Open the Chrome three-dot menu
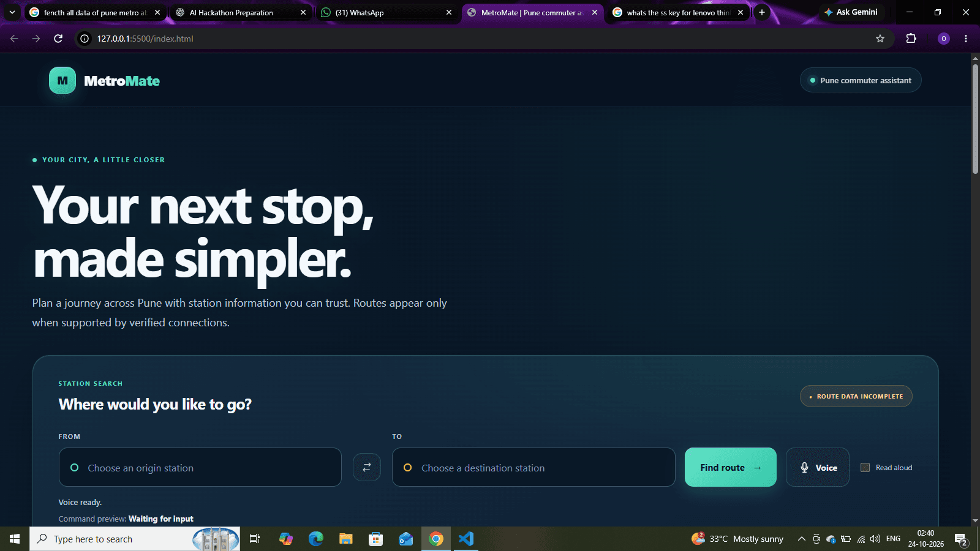This screenshot has height=551, width=980. tap(966, 39)
